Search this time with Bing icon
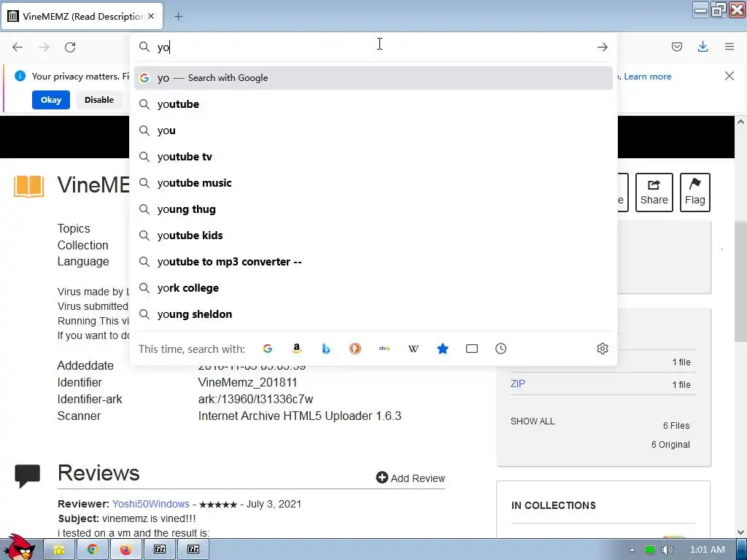This screenshot has width=747, height=560. (326, 349)
